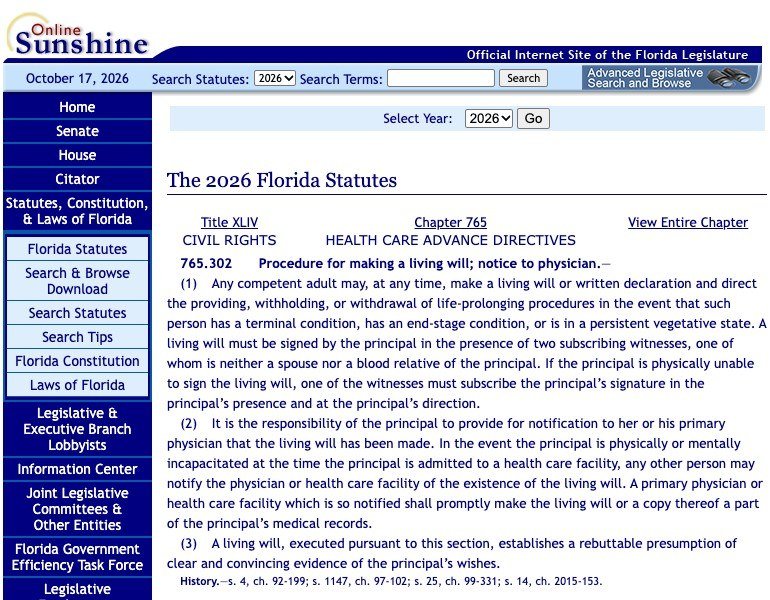Screen dimensions: 770x600
Task: Open Florida Constitution sidebar link
Action: pos(77,361)
